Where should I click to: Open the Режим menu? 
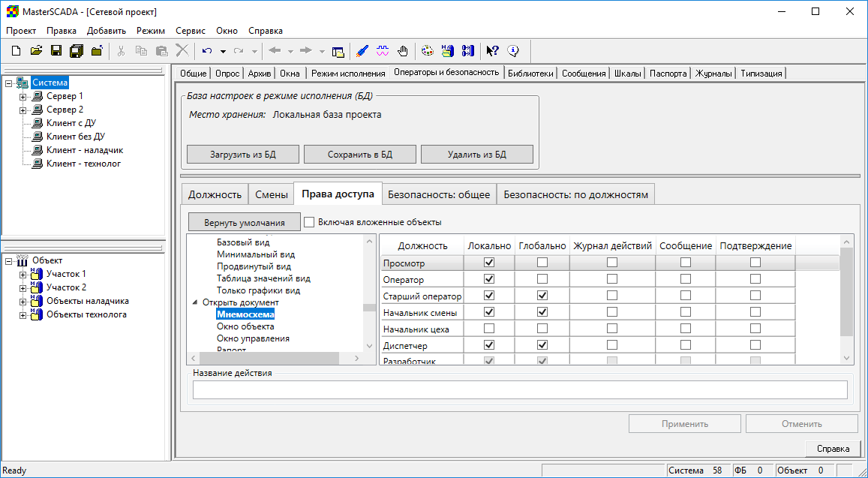151,31
